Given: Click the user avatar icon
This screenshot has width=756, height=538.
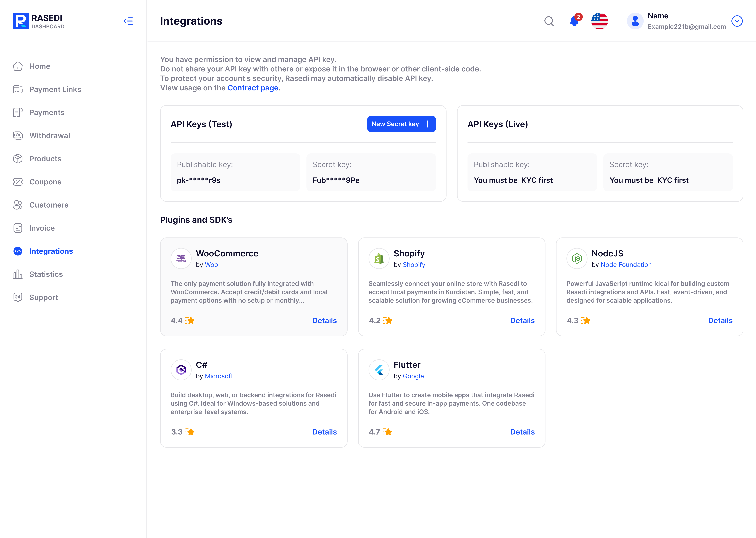Looking at the screenshot, I should [x=635, y=21].
